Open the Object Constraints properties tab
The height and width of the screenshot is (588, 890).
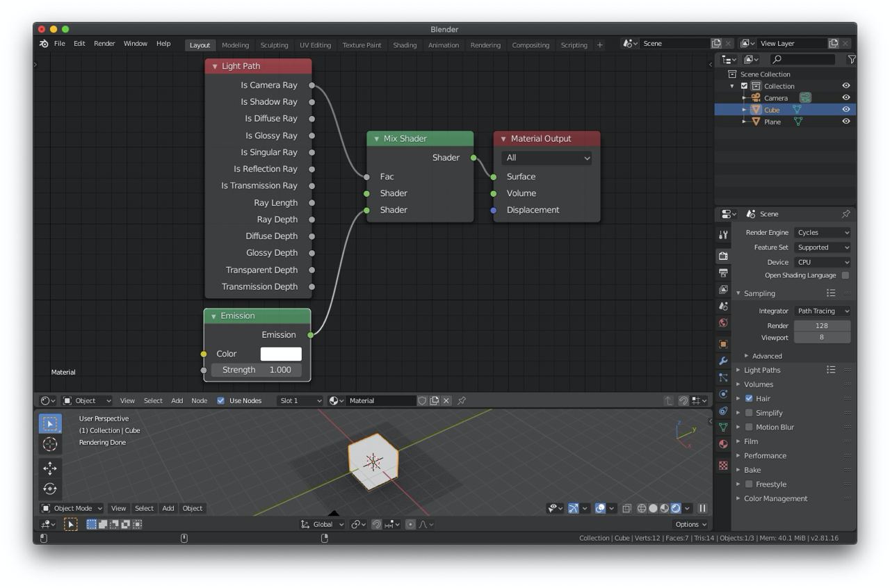click(723, 411)
